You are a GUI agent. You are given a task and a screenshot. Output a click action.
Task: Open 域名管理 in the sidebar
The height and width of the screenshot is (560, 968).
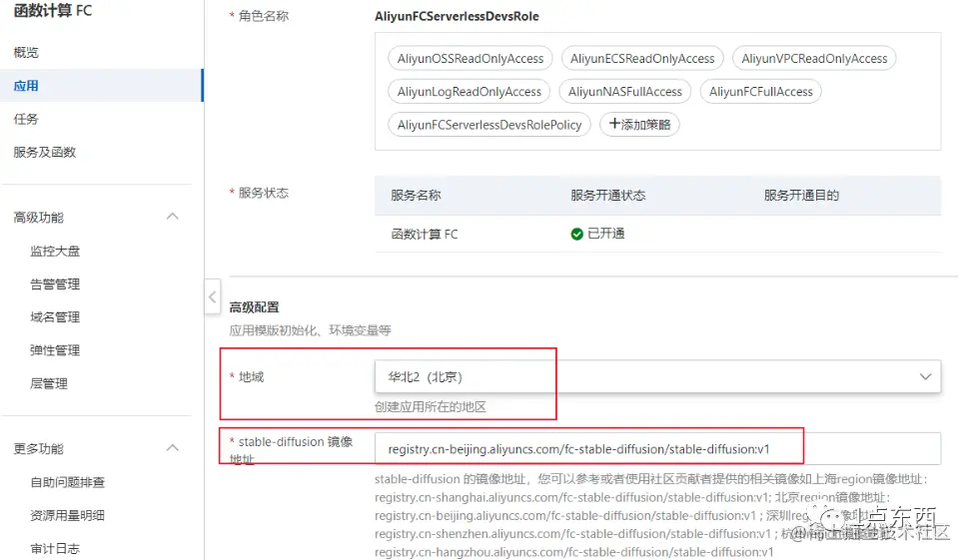[x=55, y=317]
